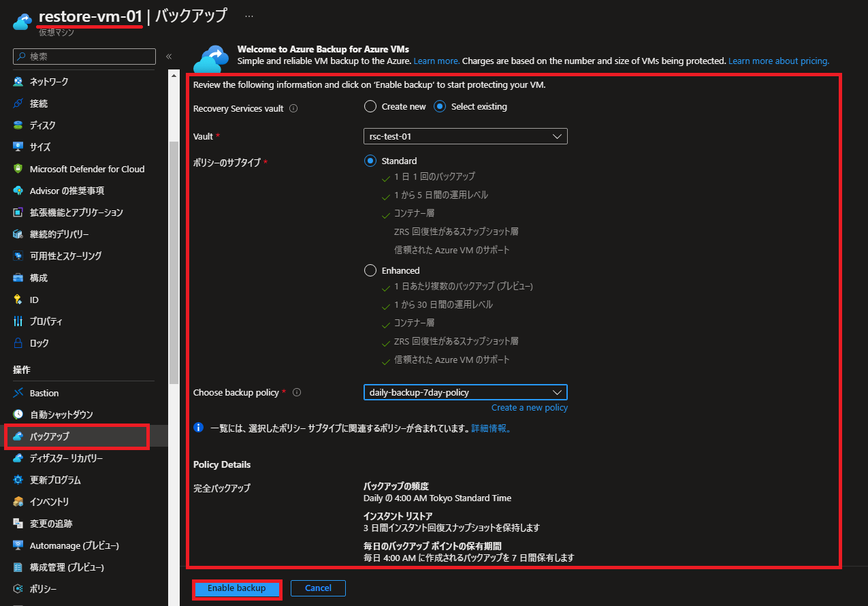
Task: Click the ディザスター リカバリー icon
Action: click(18, 458)
